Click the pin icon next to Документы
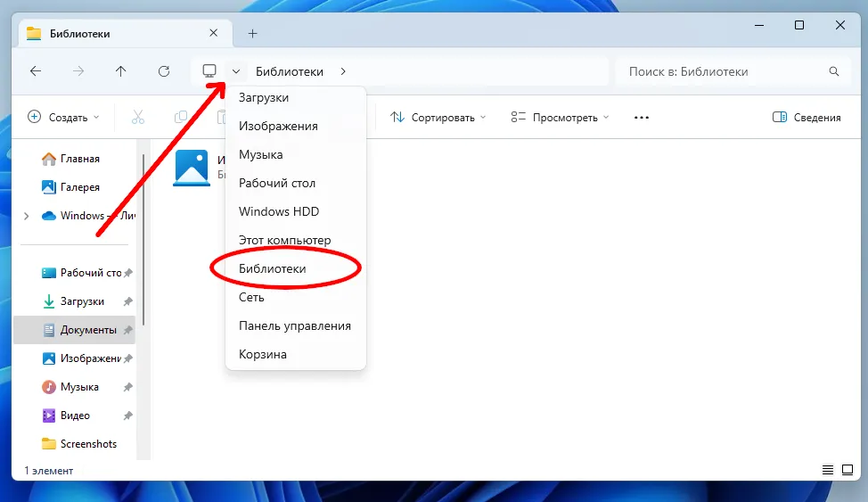 [x=127, y=330]
